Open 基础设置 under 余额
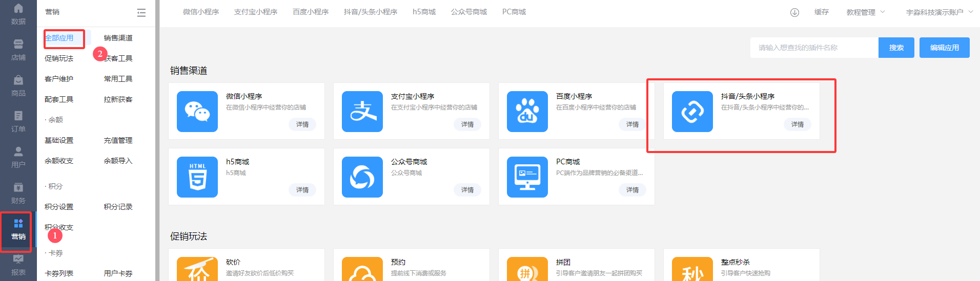This screenshot has height=281, width=980. point(59,140)
